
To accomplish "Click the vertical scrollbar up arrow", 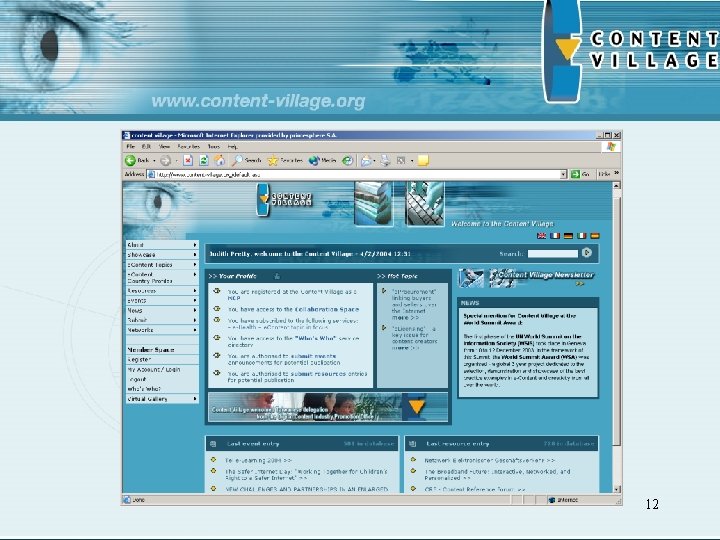I will click(x=616, y=186).
